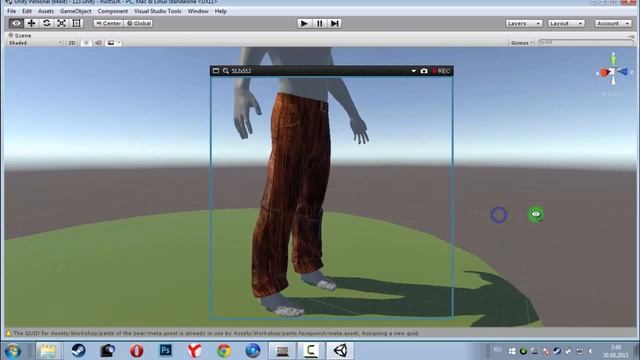Start Play mode

pos(304,23)
